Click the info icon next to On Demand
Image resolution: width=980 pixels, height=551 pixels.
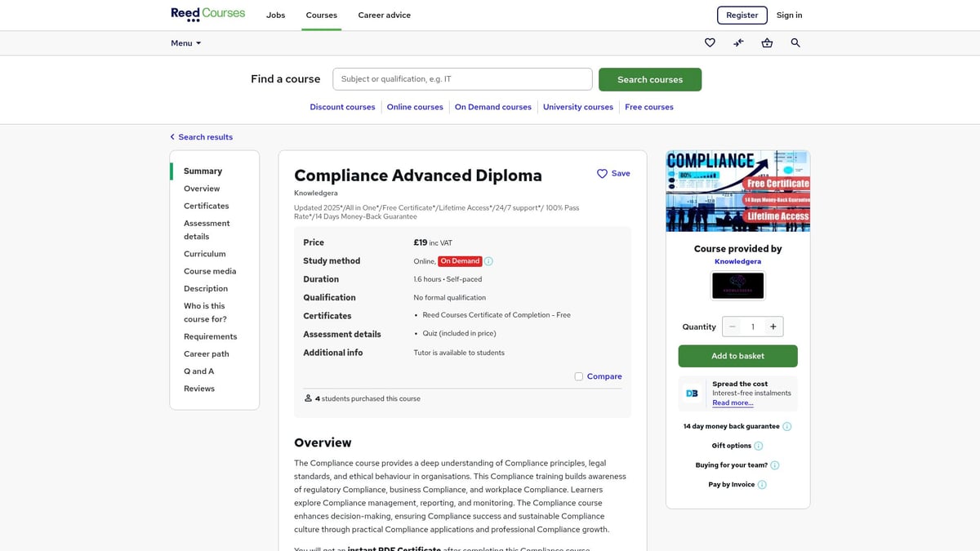click(x=488, y=260)
